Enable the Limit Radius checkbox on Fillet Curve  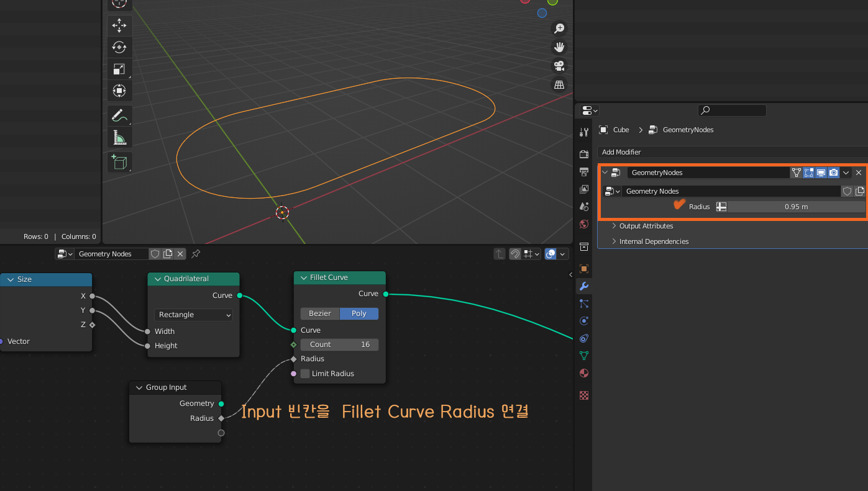point(304,373)
